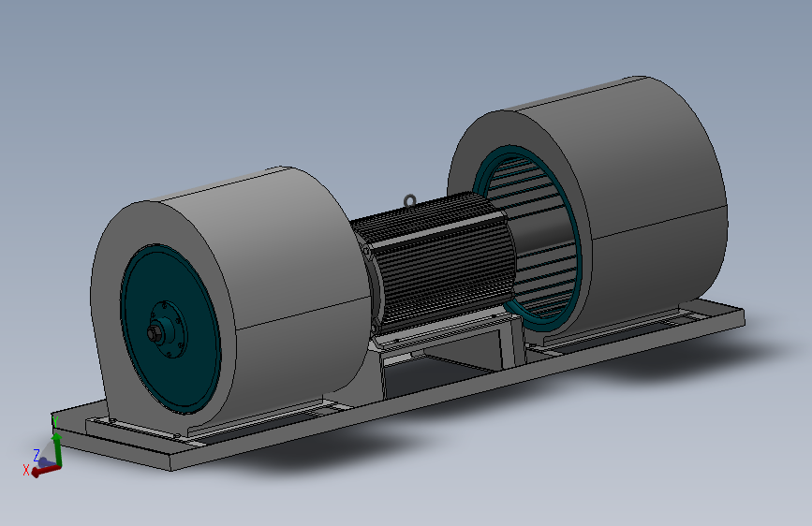
Task: Click the blue Z axis arrow of triad
Action: click(45, 461)
